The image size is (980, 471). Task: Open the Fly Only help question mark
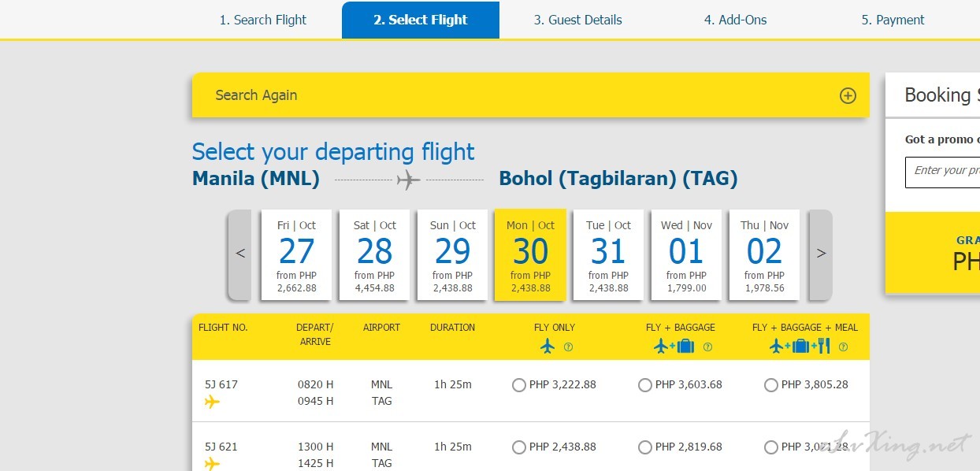[x=568, y=347]
